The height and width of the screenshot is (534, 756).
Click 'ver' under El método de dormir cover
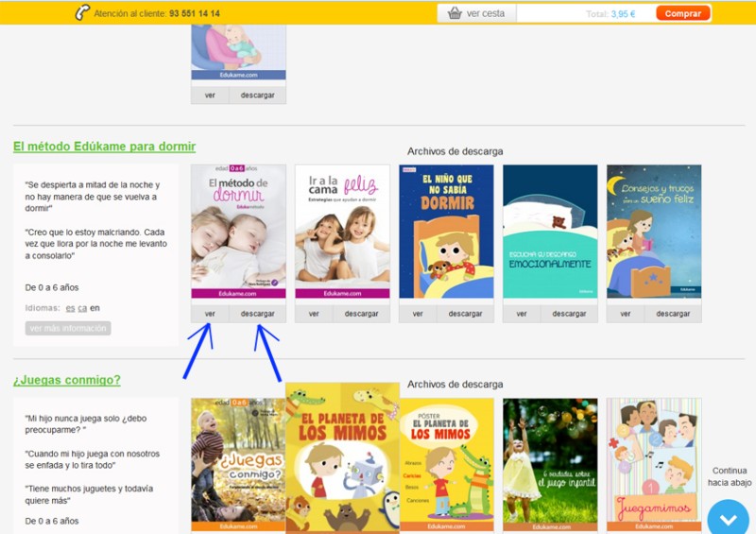pos(210,314)
